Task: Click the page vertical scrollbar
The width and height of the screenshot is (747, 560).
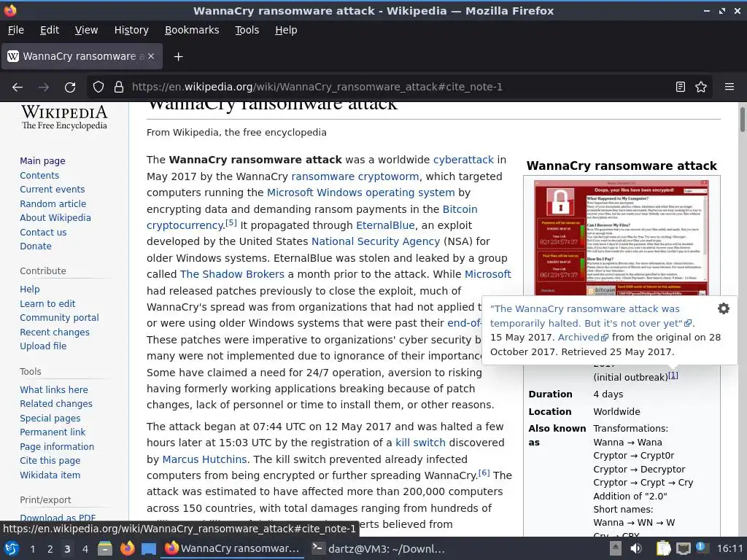Action: (742, 120)
